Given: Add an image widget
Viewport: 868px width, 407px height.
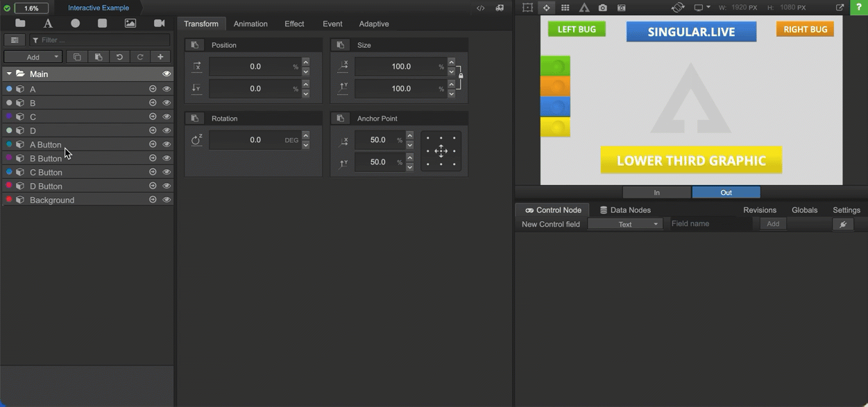Looking at the screenshot, I should [130, 24].
